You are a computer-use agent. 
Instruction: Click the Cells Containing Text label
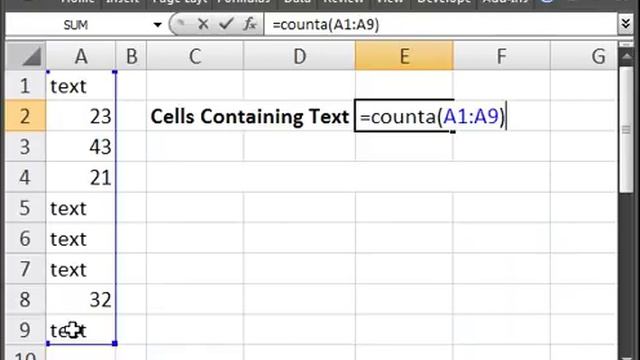point(250,117)
